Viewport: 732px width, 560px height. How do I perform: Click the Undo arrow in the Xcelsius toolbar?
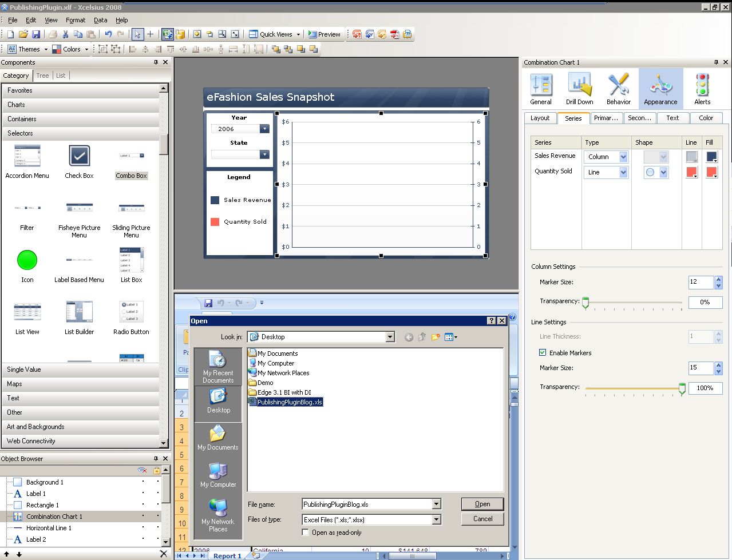click(x=108, y=34)
